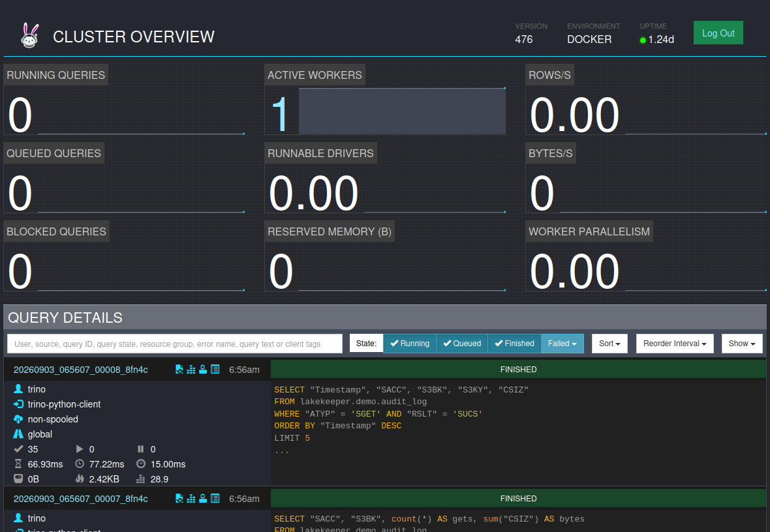Screen dimensions: 770x532
Task: Click the stamp-shaped icon of query 00008_8fn4c
Action: click(x=203, y=370)
